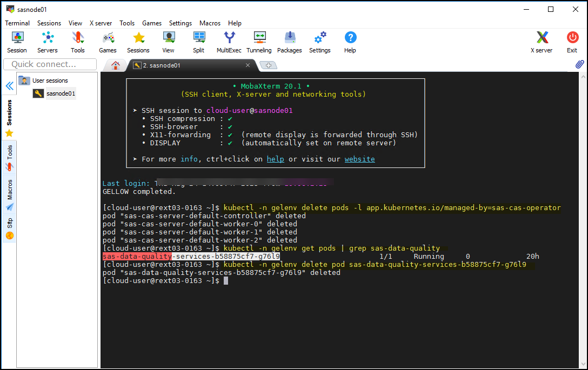Activate the Split terminal icon
Screen dimensions: 588x370
pyautogui.click(x=198, y=39)
